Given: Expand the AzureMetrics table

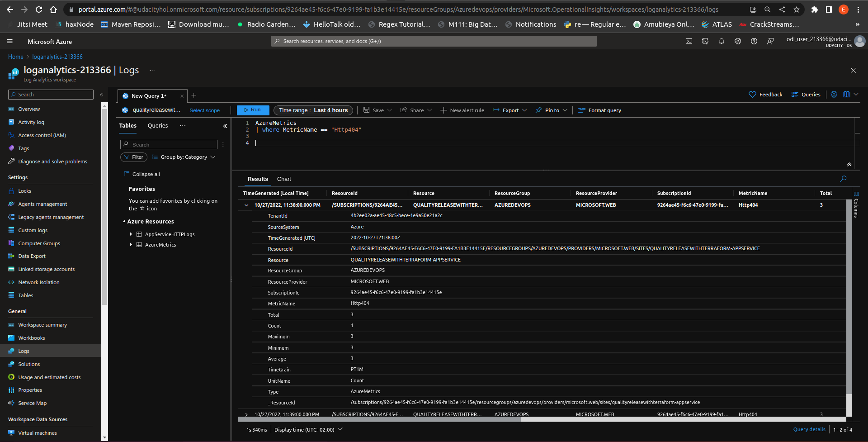Looking at the screenshot, I should coord(131,245).
